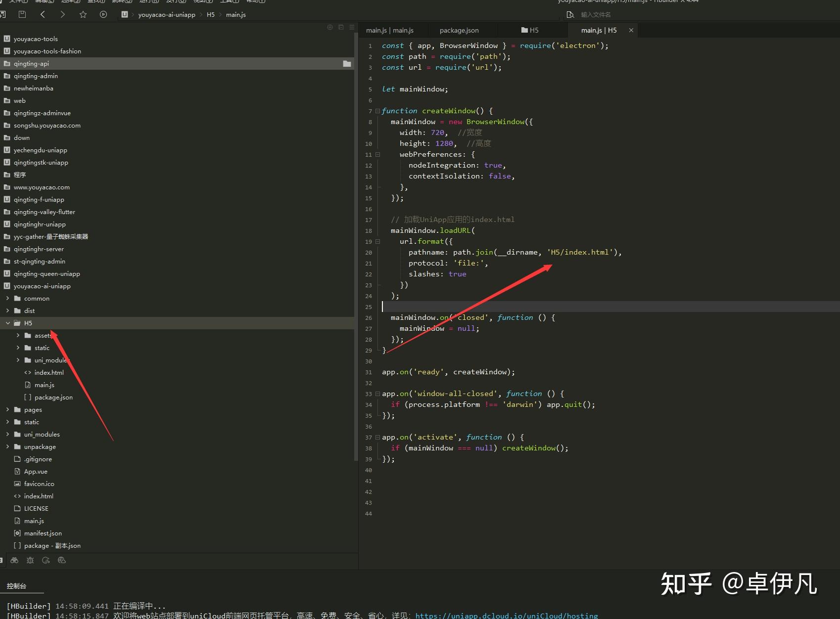Switch to the package.json tab
Image resolution: width=840 pixels, height=619 pixels.
tap(459, 30)
